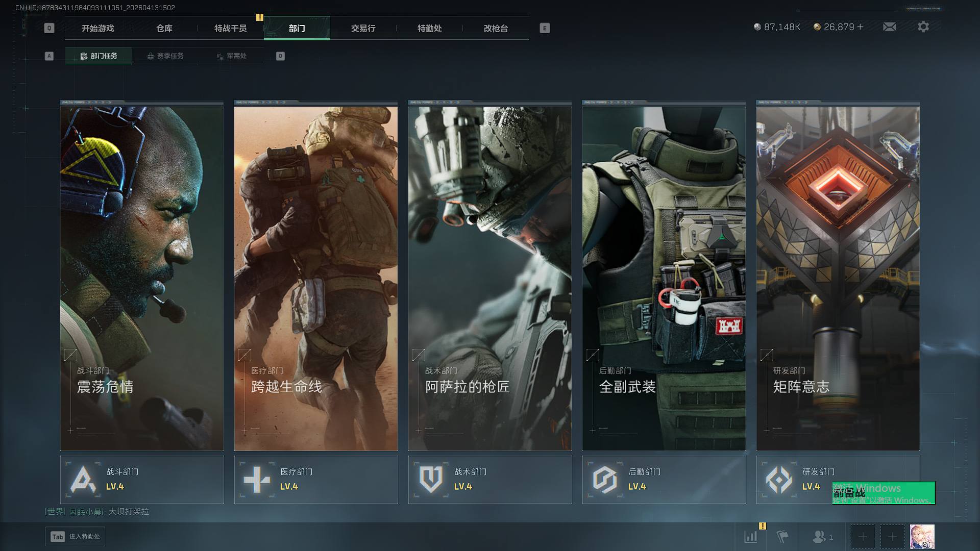Select the 赛季任务 sub-tab
Viewport: 980px width, 551px height.
(x=165, y=56)
